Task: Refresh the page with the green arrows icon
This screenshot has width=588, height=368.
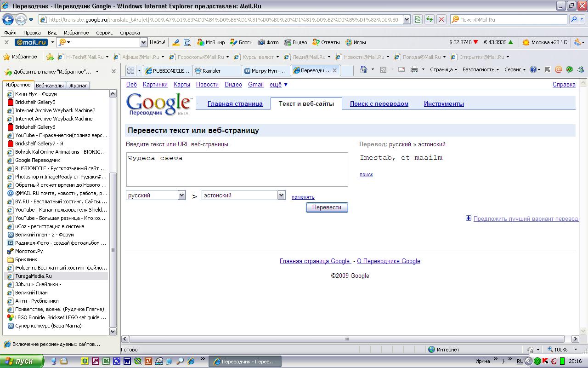Action: [429, 19]
